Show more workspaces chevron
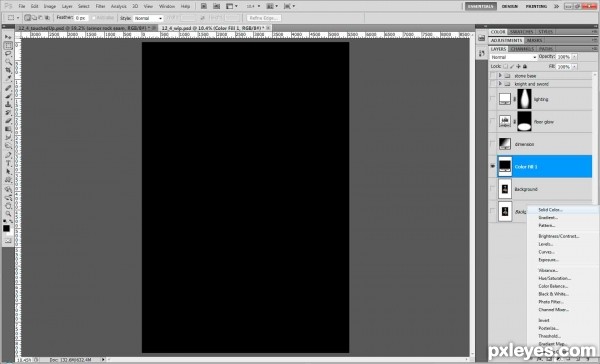Viewport: 600px width, 364px height. click(556, 6)
